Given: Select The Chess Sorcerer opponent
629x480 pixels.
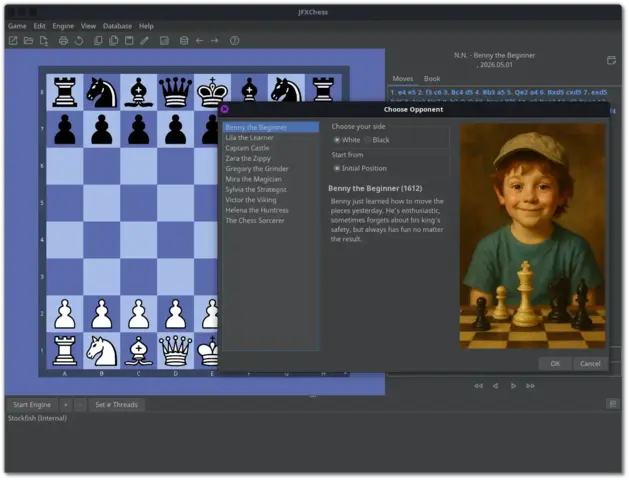Looking at the screenshot, I should [x=271, y=221].
